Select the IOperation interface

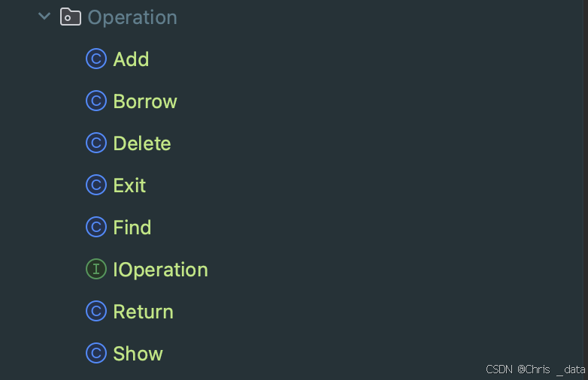point(160,270)
